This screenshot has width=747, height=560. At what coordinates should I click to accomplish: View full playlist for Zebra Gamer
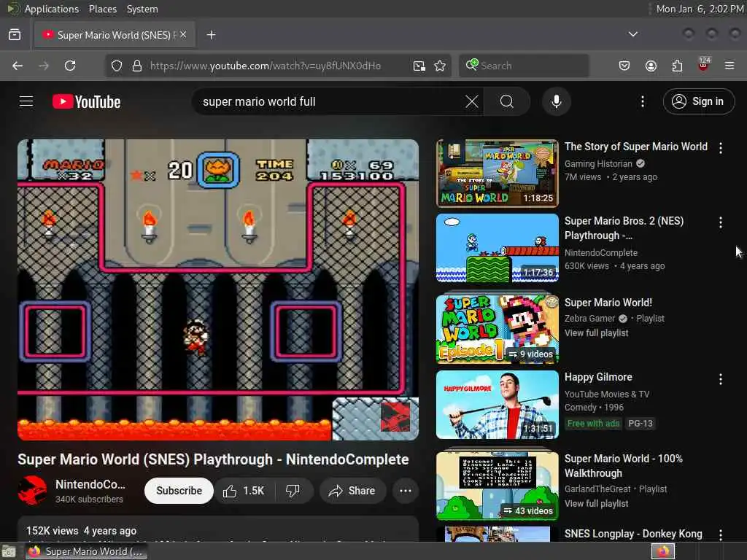click(x=597, y=332)
